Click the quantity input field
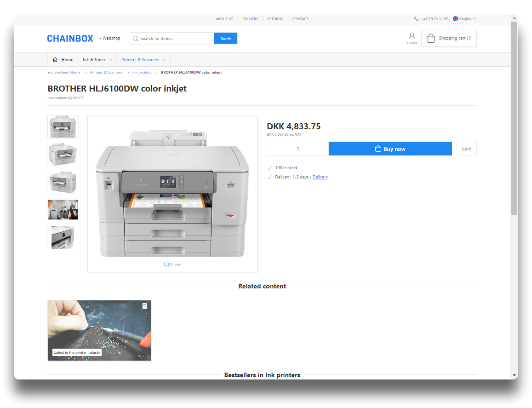Viewport: 532px width, 408px height. (x=297, y=149)
